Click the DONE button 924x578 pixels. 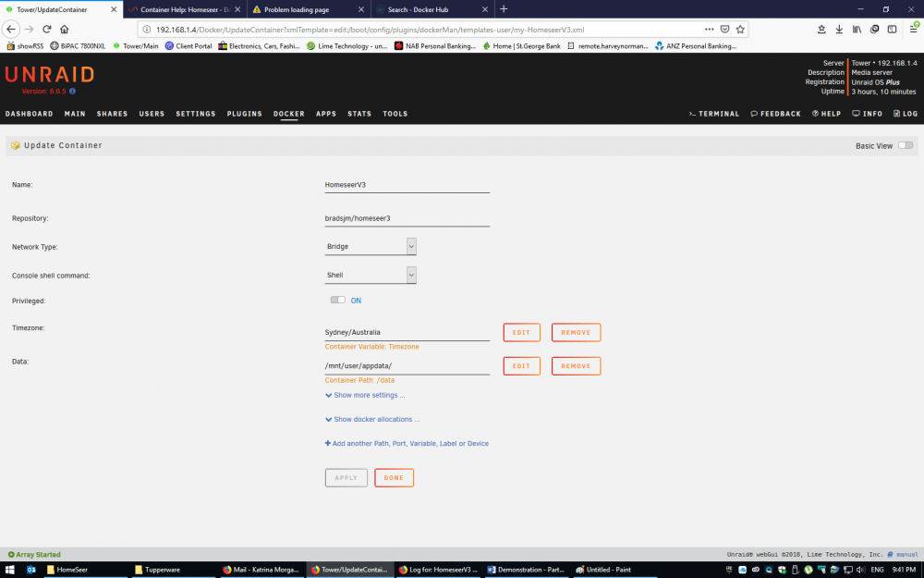click(394, 478)
